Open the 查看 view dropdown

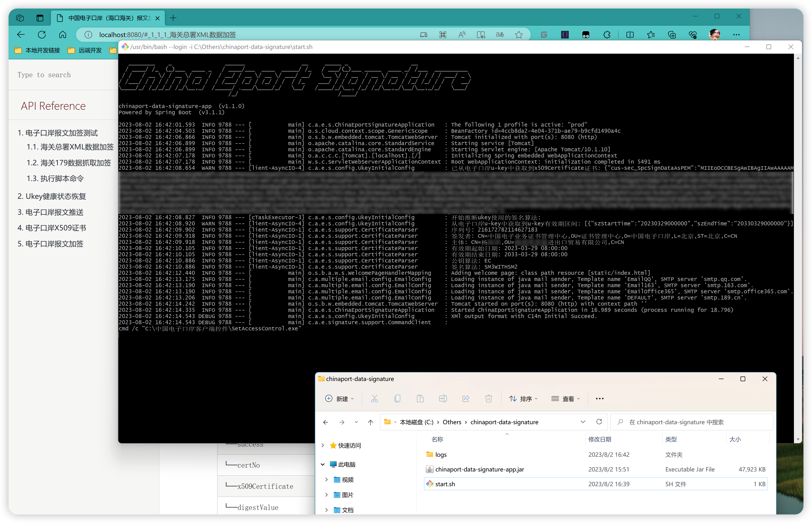pyautogui.click(x=566, y=399)
